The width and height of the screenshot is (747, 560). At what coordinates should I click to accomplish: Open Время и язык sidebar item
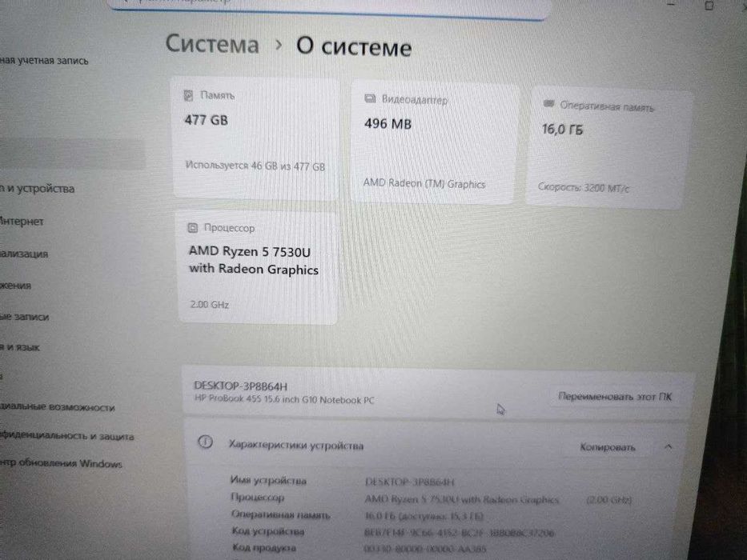pyautogui.click(x=20, y=347)
